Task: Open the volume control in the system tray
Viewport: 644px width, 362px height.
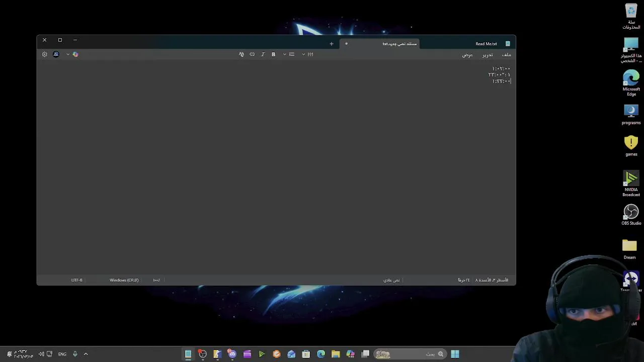Action: 41,354
